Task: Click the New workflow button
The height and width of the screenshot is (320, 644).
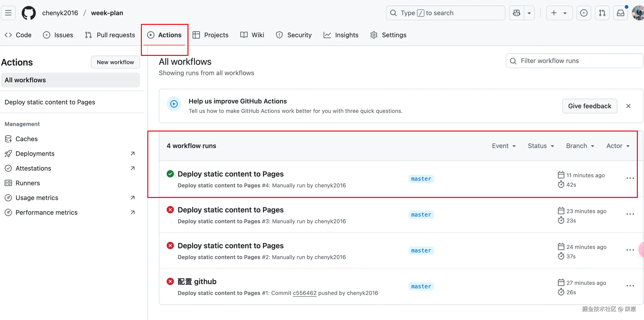Action: tap(115, 62)
